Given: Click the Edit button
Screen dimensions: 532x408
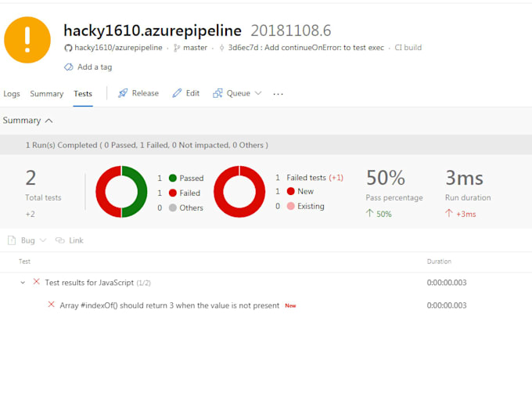Looking at the screenshot, I should coord(185,93).
